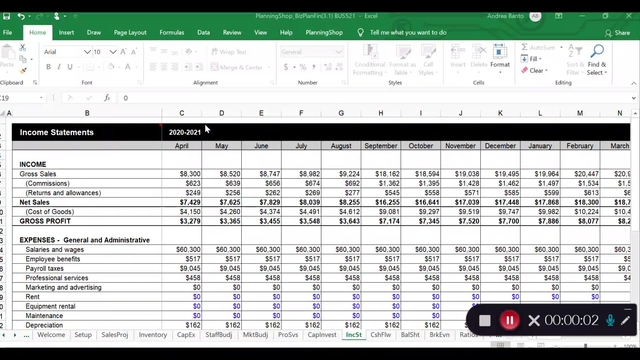Open the Welcome sheet tab
This screenshot has height=360, width=640.
(x=51, y=335)
